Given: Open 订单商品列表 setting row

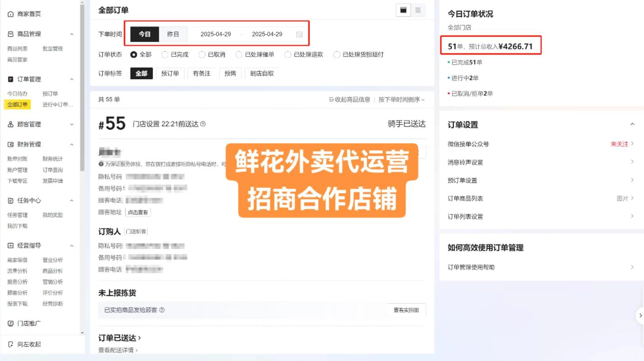Looking at the screenshot, I should pos(541,198).
